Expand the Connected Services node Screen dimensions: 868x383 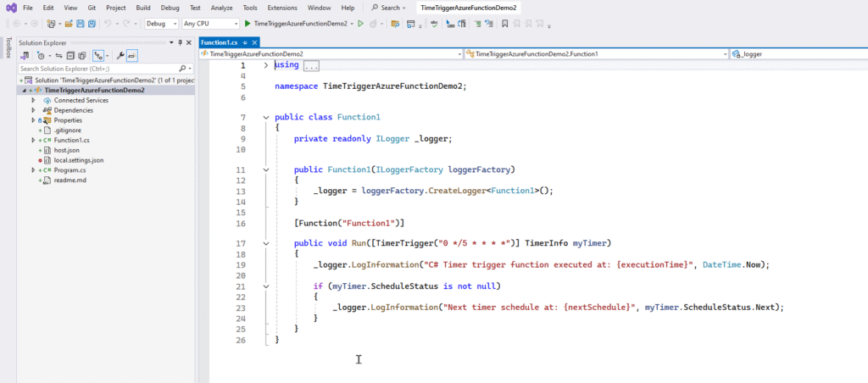pos(33,100)
